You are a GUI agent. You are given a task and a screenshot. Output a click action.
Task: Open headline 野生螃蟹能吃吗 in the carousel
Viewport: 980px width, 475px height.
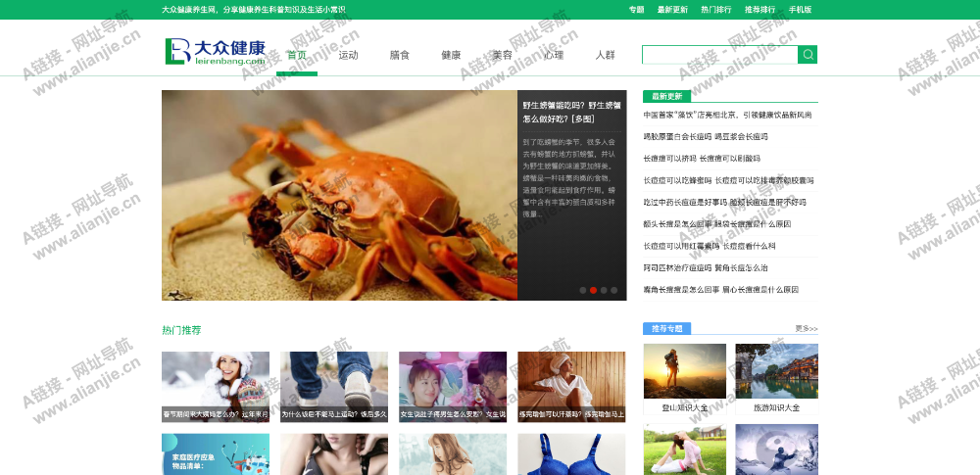pyautogui.click(x=572, y=112)
